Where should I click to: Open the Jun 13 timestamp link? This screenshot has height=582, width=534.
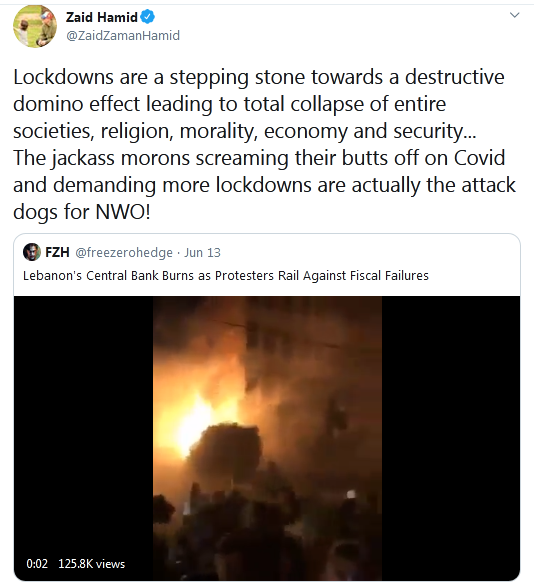coord(203,253)
